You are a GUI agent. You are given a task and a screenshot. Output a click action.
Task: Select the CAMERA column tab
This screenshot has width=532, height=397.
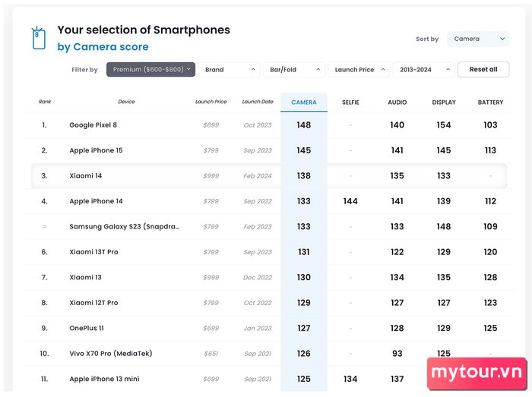point(304,102)
